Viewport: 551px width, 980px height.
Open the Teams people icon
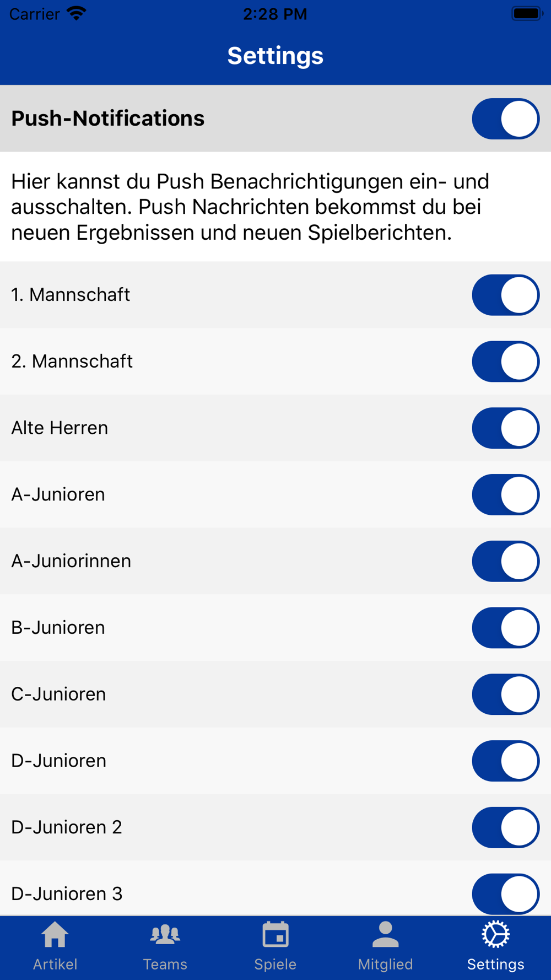tap(165, 935)
